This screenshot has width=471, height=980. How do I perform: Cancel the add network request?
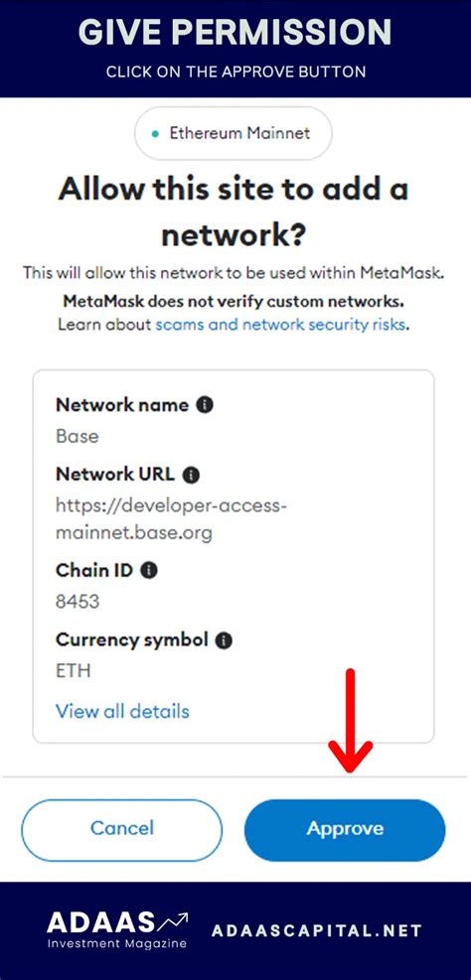[122, 829]
